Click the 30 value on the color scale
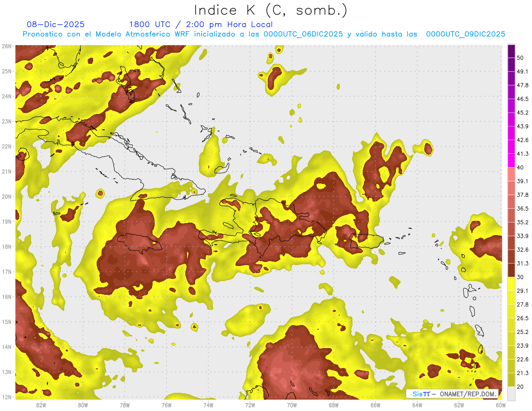This screenshot has height=411, width=532. pyautogui.click(x=521, y=277)
